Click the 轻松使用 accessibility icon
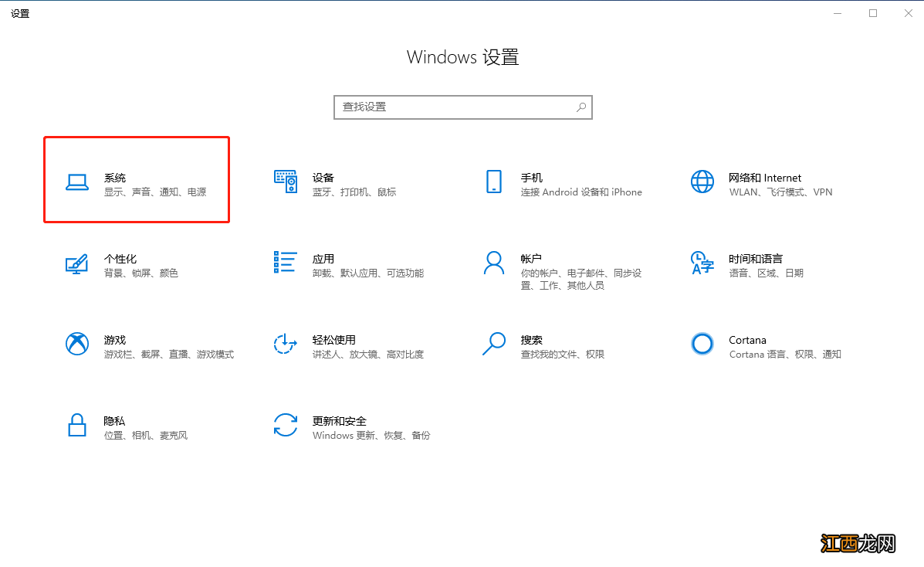The image size is (924, 567). coord(285,344)
